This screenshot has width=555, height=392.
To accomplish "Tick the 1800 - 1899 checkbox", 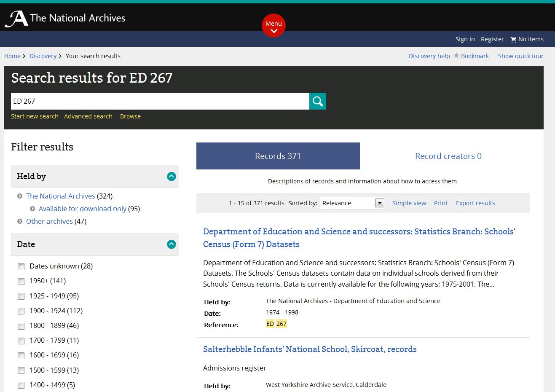I will (21, 326).
